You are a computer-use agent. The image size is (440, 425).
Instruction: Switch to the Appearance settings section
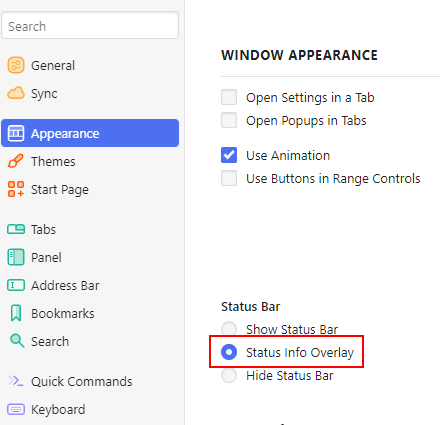(x=90, y=133)
